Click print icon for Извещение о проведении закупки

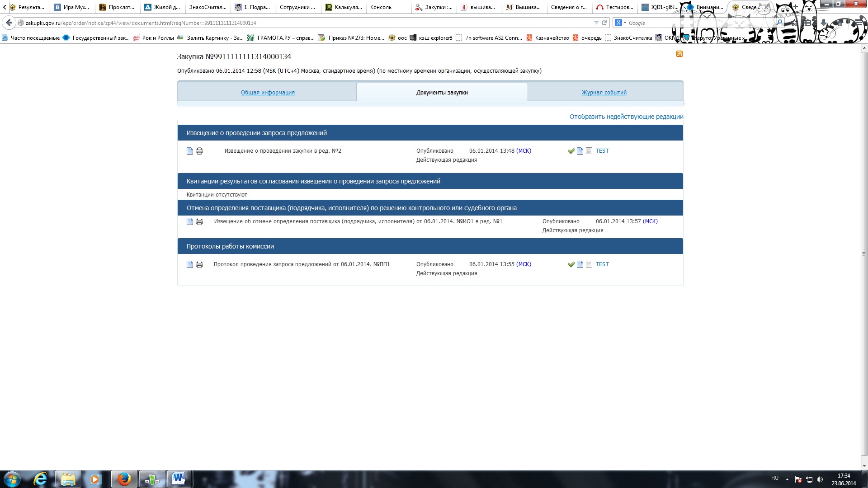[x=199, y=151]
